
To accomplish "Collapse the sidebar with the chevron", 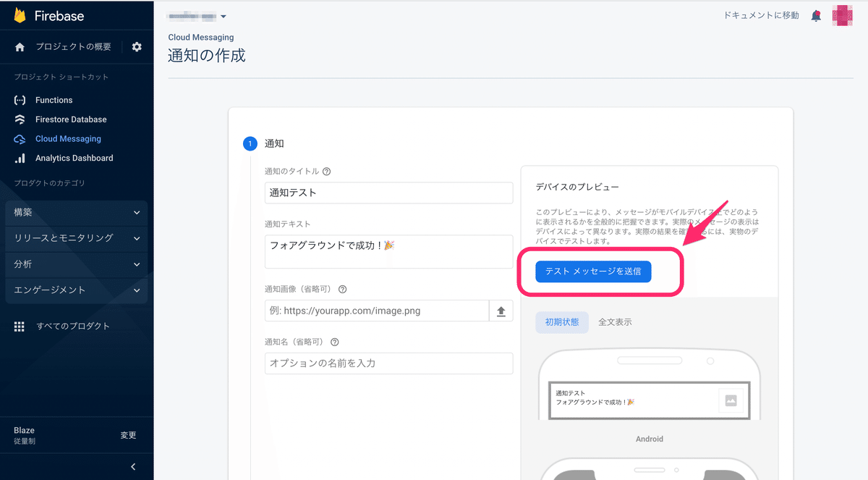I will click(133, 467).
